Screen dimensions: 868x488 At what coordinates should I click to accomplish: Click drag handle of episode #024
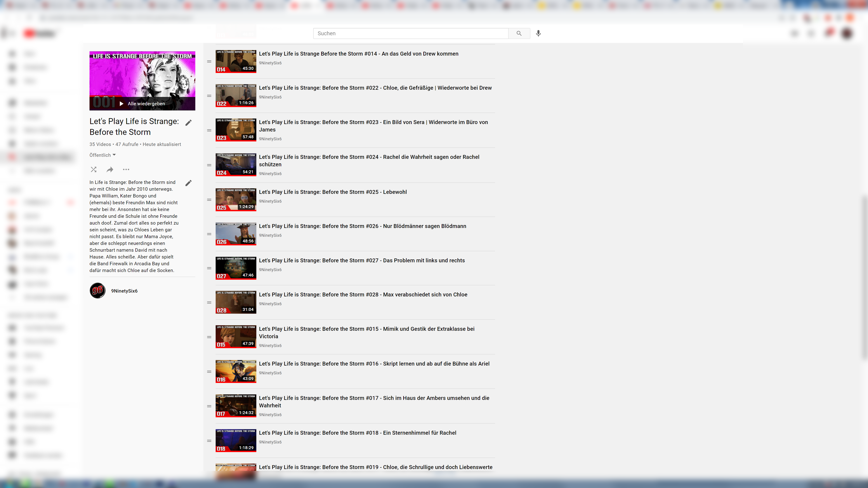pyautogui.click(x=209, y=165)
